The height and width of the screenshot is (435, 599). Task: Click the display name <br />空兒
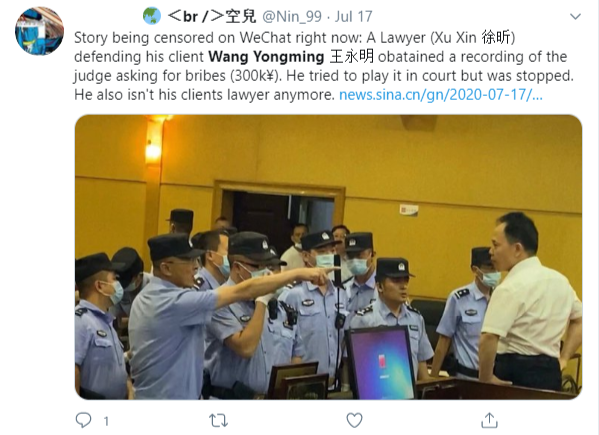point(212,16)
